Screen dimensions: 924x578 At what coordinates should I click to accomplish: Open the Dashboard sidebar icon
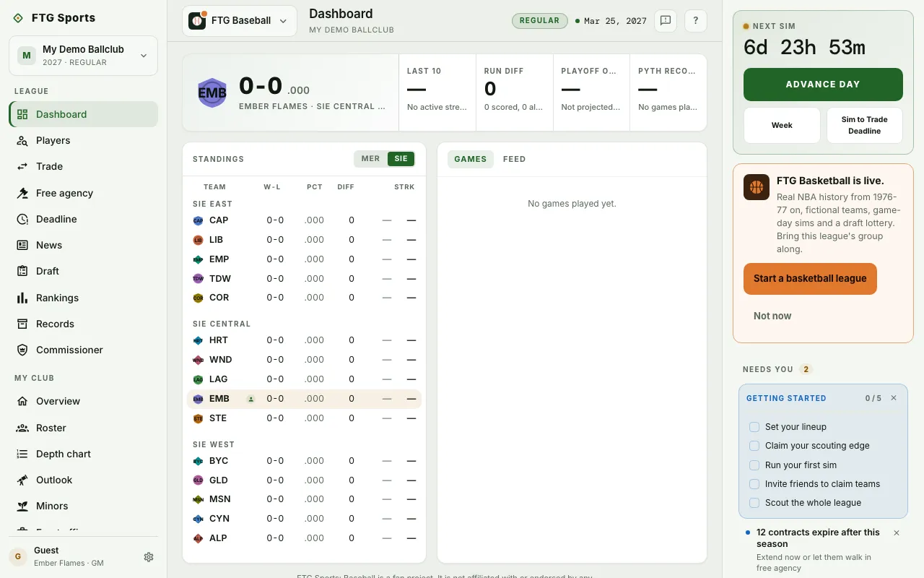point(22,114)
